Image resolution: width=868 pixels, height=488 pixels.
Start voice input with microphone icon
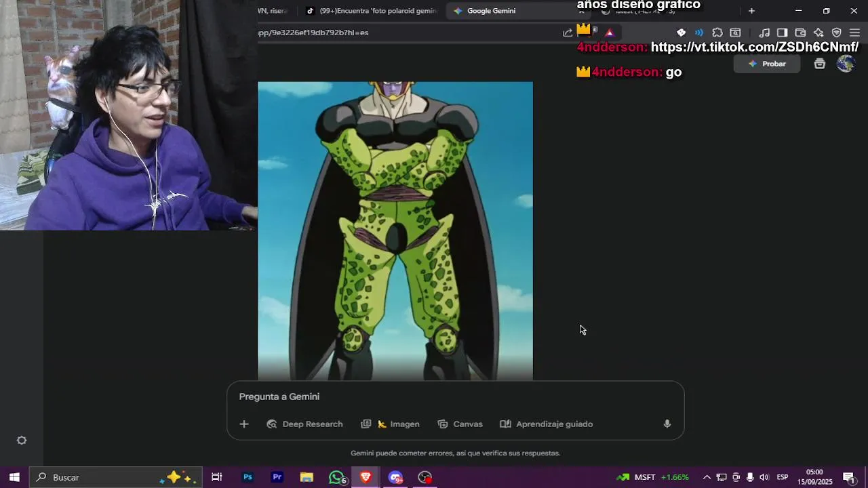pyautogui.click(x=667, y=424)
